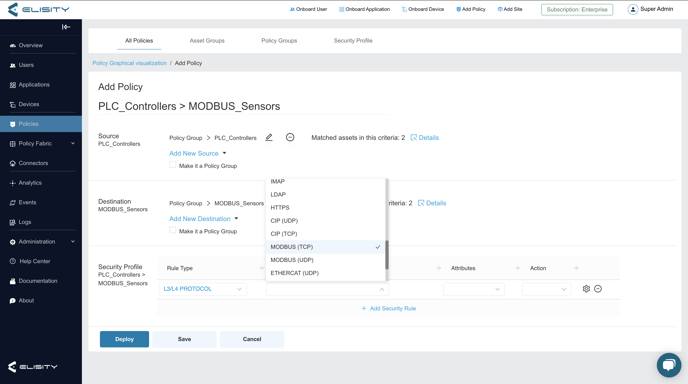Image resolution: width=688 pixels, height=384 pixels.
Task: Select MODBUS (UDP) protocol option
Action: click(x=326, y=260)
